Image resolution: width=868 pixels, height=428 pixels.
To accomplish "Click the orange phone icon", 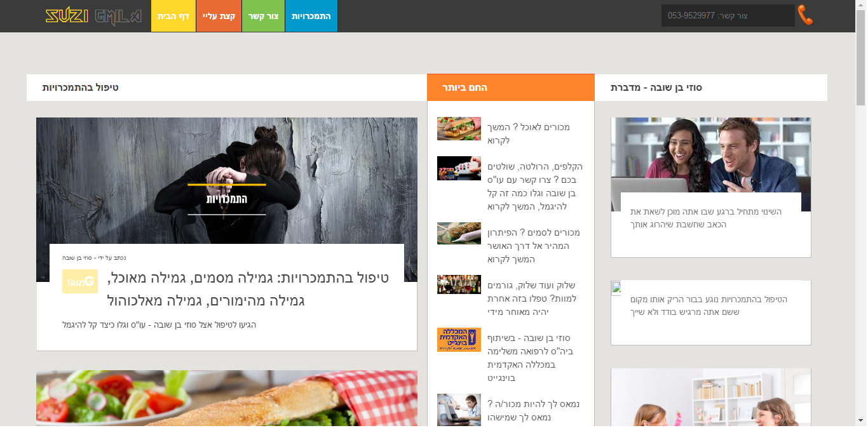I will click(805, 15).
